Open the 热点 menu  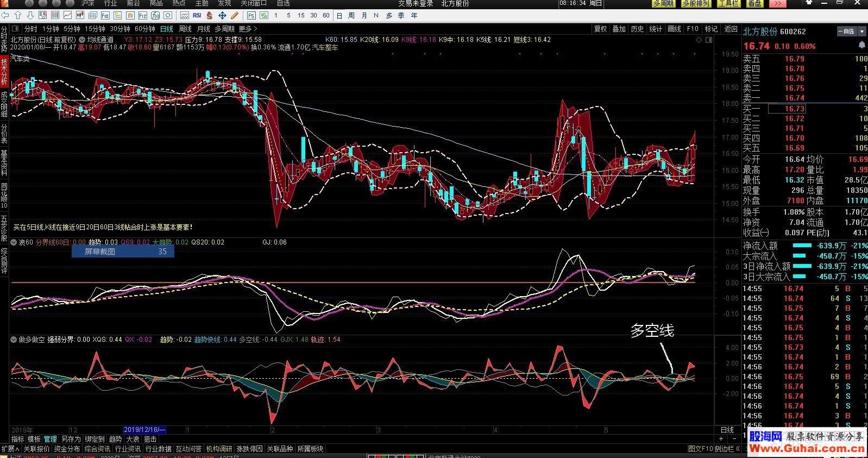click(x=179, y=3)
